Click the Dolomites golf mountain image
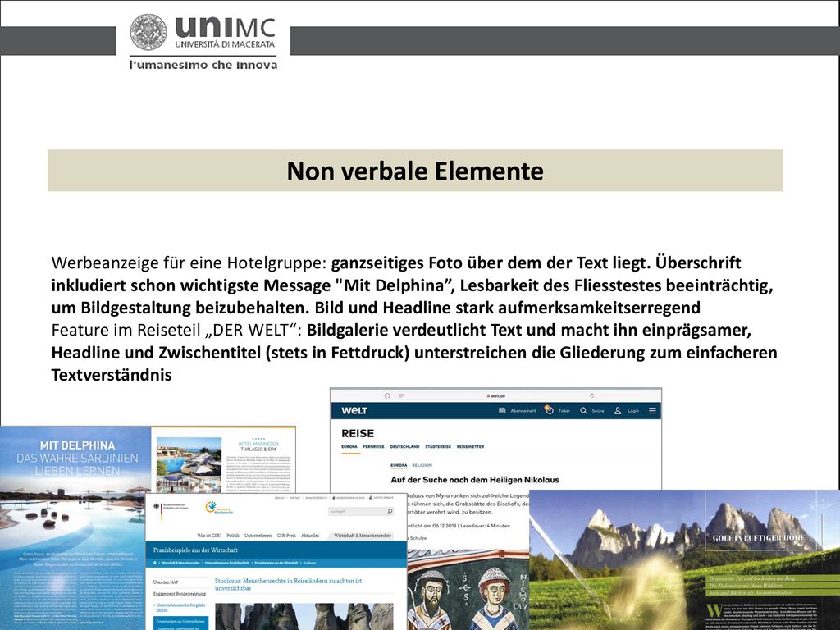Viewport: 840px width, 630px height. pos(685,559)
